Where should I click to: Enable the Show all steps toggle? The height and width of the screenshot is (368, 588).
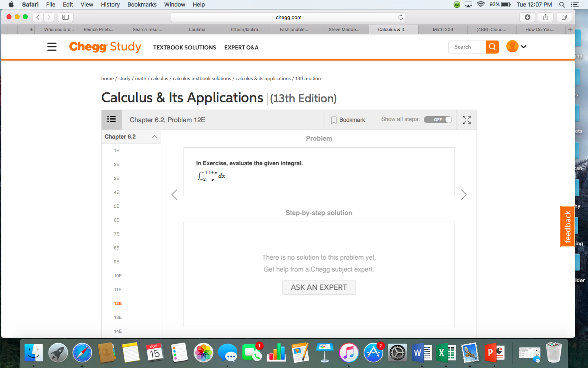tap(438, 120)
